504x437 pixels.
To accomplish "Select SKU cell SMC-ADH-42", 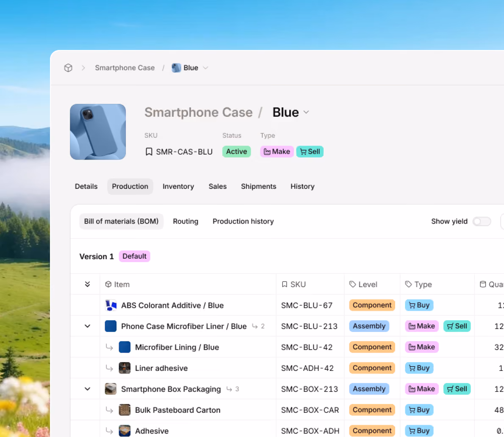I will pos(307,368).
